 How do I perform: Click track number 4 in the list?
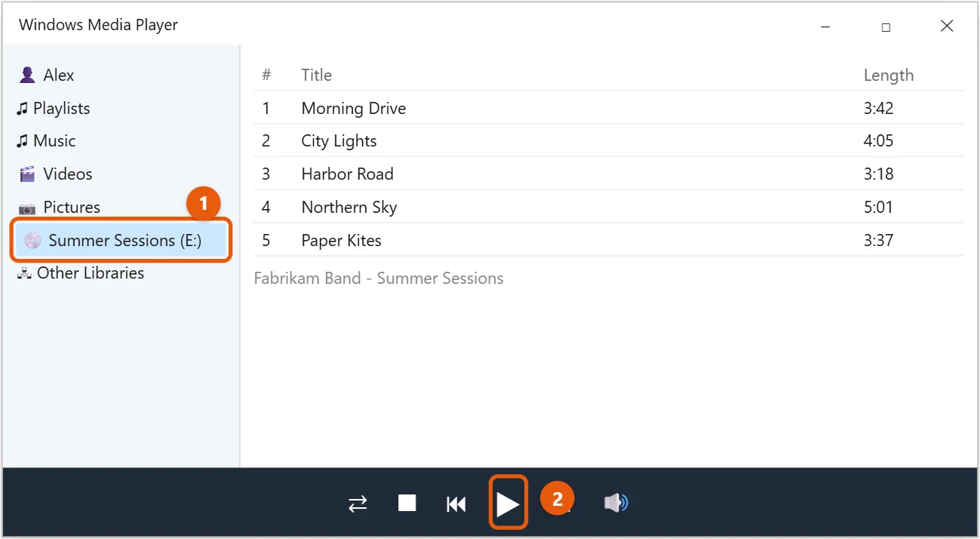click(266, 207)
